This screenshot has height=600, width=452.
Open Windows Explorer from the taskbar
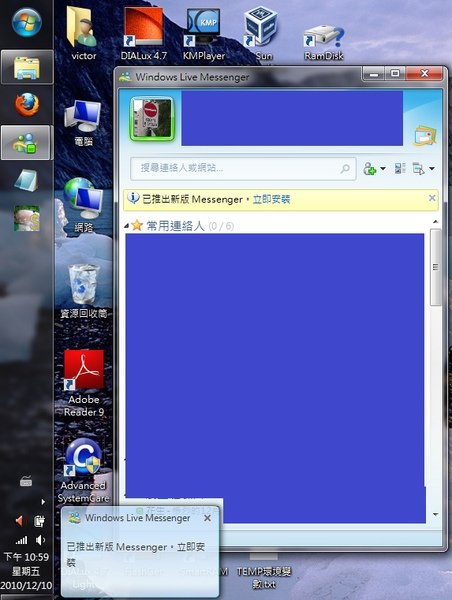click(27, 67)
